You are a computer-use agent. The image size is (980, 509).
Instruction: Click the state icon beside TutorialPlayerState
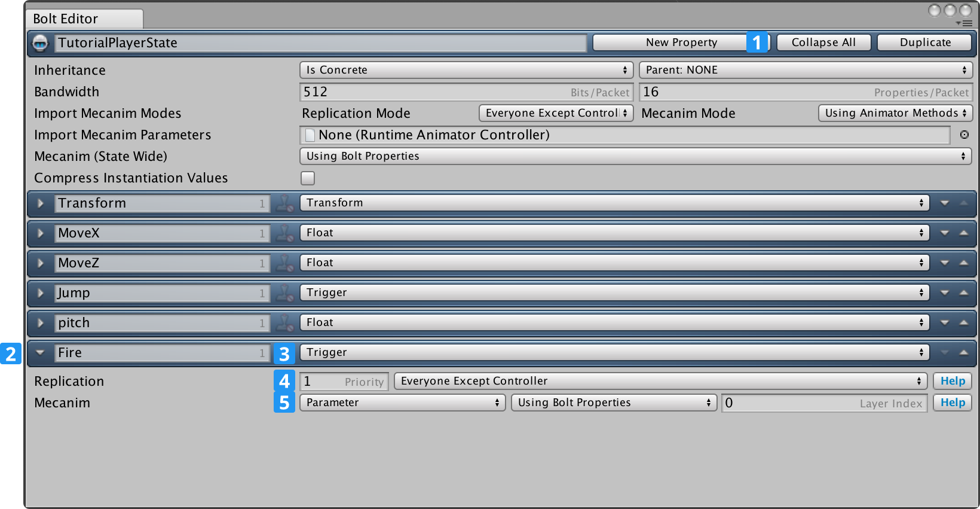click(x=40, y=43)
